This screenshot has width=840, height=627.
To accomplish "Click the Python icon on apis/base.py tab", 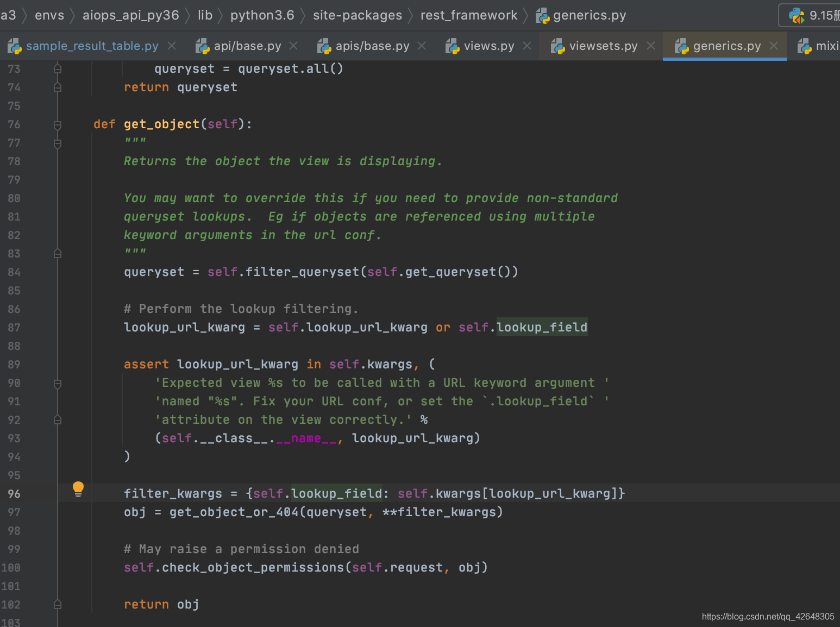I will tap(324, 47).
